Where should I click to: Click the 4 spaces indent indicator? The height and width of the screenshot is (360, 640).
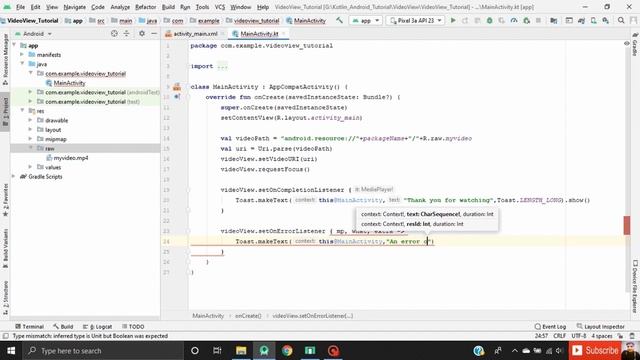tap(602, 336)
